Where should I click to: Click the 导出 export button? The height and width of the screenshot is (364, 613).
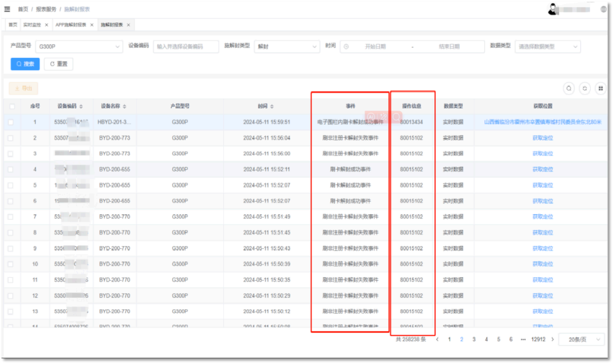(x=23, y=88)
